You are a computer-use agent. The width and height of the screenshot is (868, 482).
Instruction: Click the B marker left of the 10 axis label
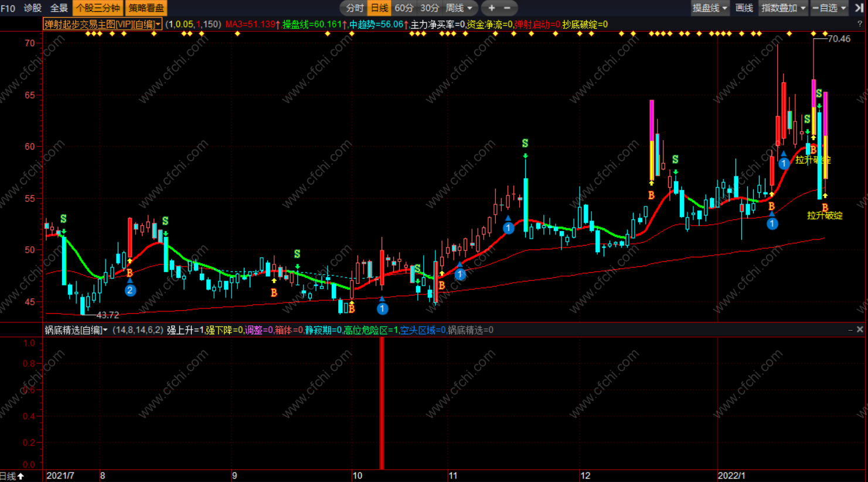[352, 309]
